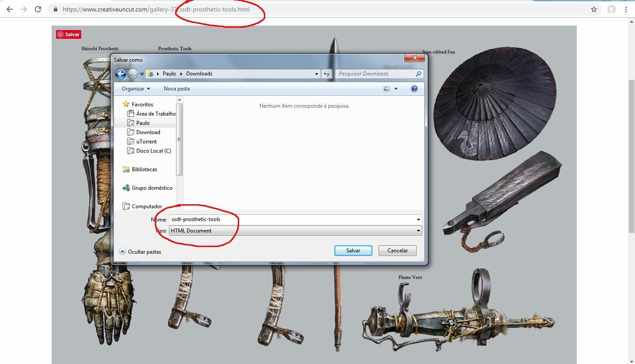
Task: Open Chrome's three-dot menu
Action: tap(626, 9)
